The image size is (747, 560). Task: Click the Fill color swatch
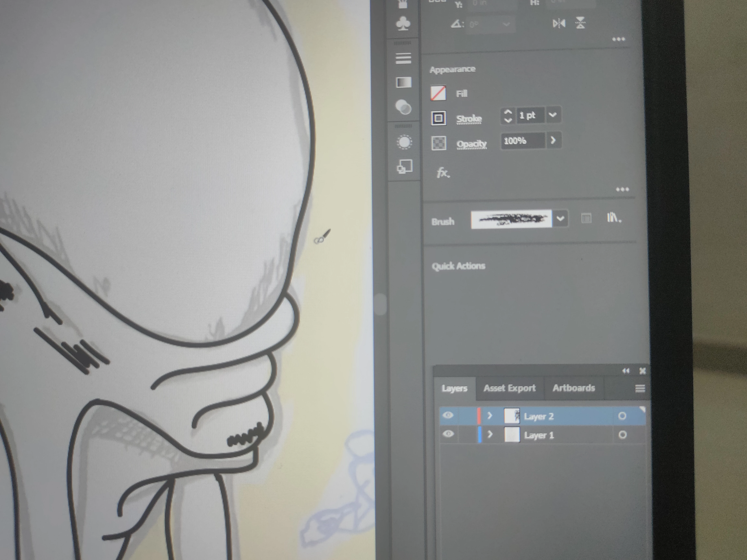tap(438, 93)
